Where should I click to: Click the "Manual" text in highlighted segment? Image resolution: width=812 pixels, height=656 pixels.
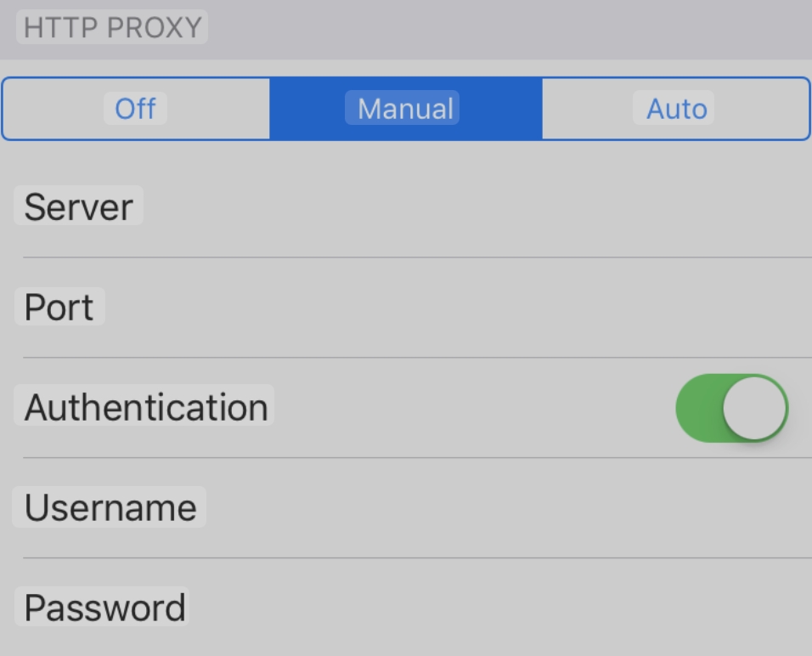coord(405,109)
